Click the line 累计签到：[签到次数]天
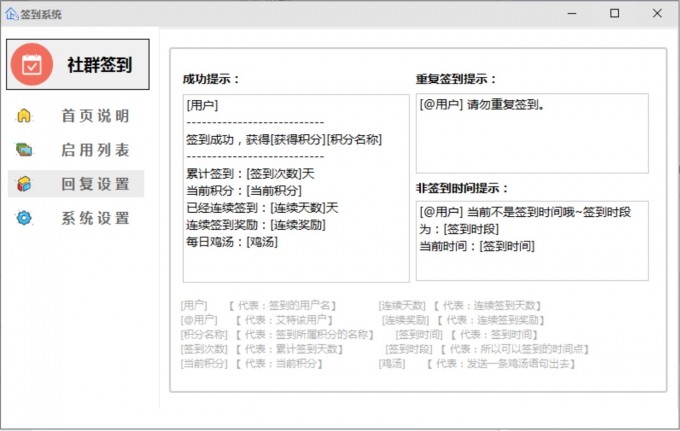This screenshot has width=680, height=431. click(x=250, y=174)
